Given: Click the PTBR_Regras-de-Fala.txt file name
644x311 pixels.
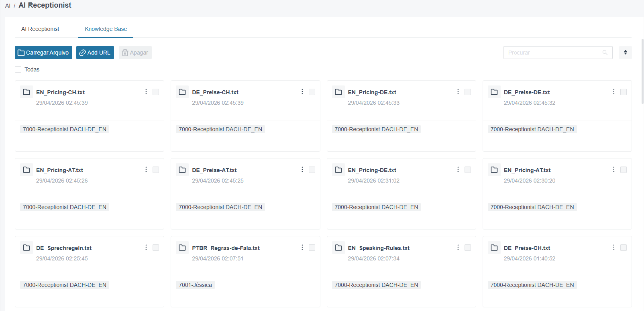Looking at the screenshot, I should pyautogui.click(x=226, y=248).
